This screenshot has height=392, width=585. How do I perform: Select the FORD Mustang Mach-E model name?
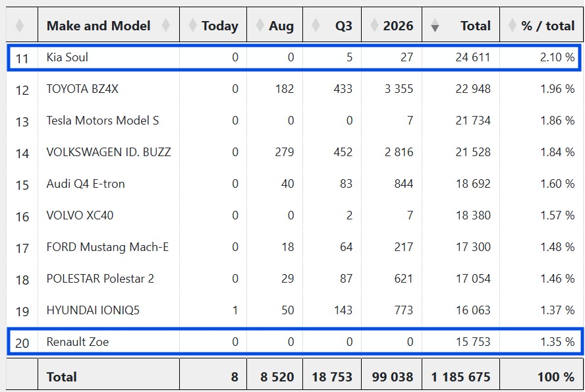click(x=107, y=247)
